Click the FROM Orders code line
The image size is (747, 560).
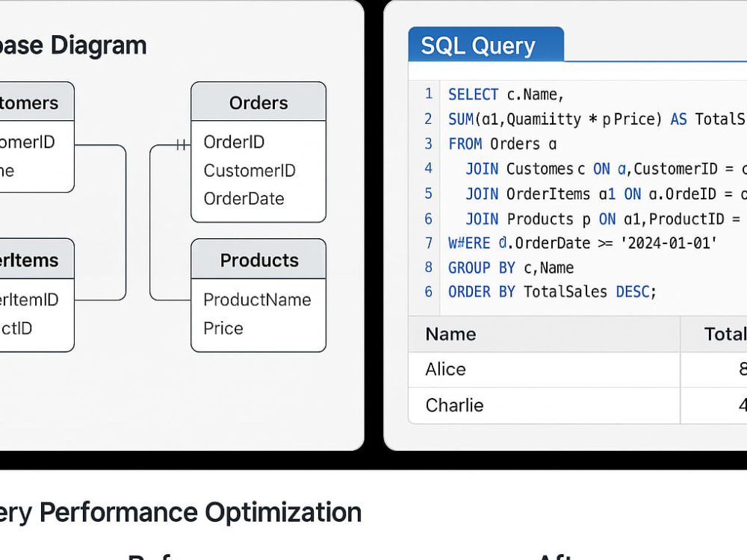point(502,143)
